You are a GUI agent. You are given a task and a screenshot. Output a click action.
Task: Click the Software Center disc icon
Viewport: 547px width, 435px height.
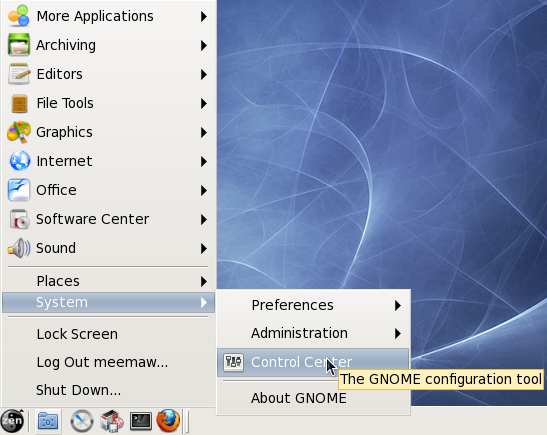(x=19, y=219)
